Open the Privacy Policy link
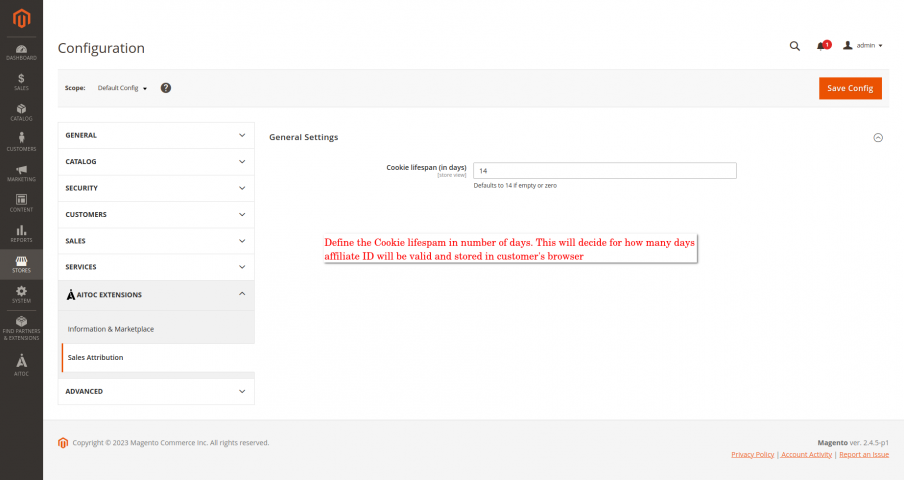904x480 pixels. coord(752,455)
